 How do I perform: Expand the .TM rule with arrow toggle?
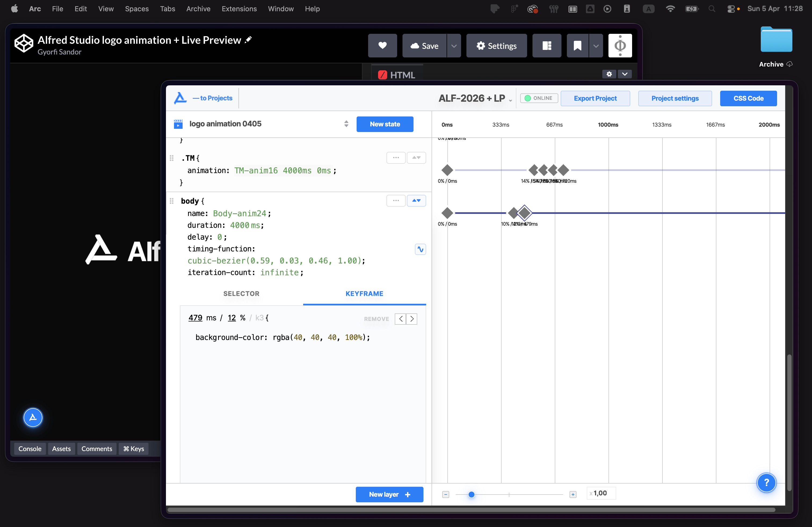(416, 158)
